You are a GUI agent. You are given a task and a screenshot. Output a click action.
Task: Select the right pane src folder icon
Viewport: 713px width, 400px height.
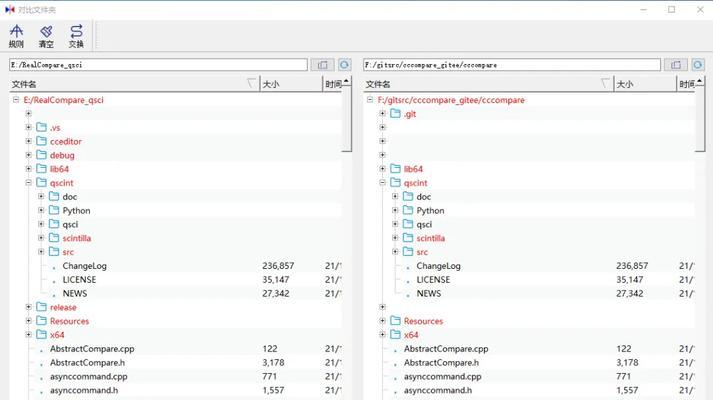(x=408, y=251)
